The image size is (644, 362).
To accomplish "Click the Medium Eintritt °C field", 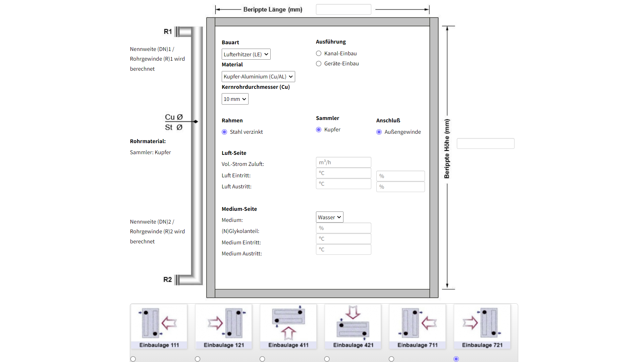I will coord(343,239).
